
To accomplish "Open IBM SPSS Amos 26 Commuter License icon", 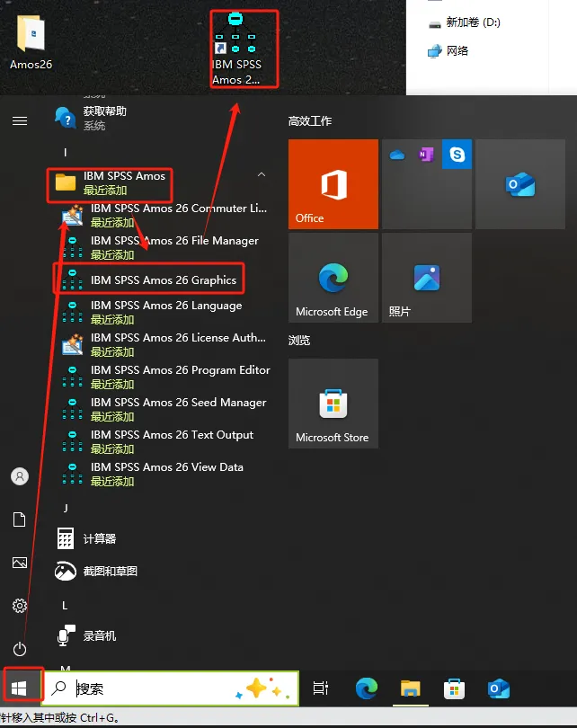I will 73,215.
